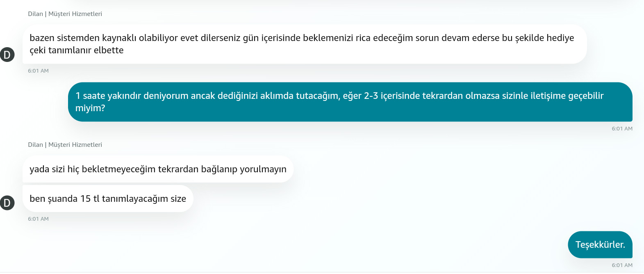Click the timestamp below the long teal user message
The height and width of the screenshot is (274, 644).
click(x=622, y=129)
